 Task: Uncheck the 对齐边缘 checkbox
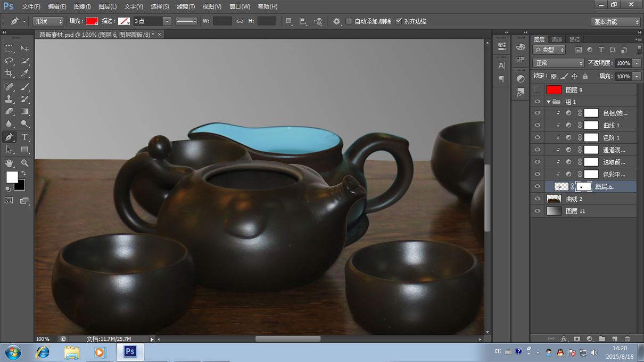399,21
